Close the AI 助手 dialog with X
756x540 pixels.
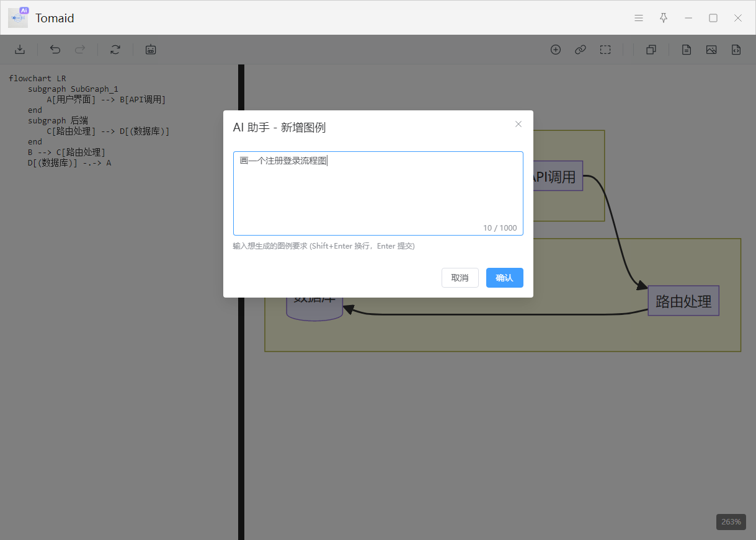[x=518, y=124]
